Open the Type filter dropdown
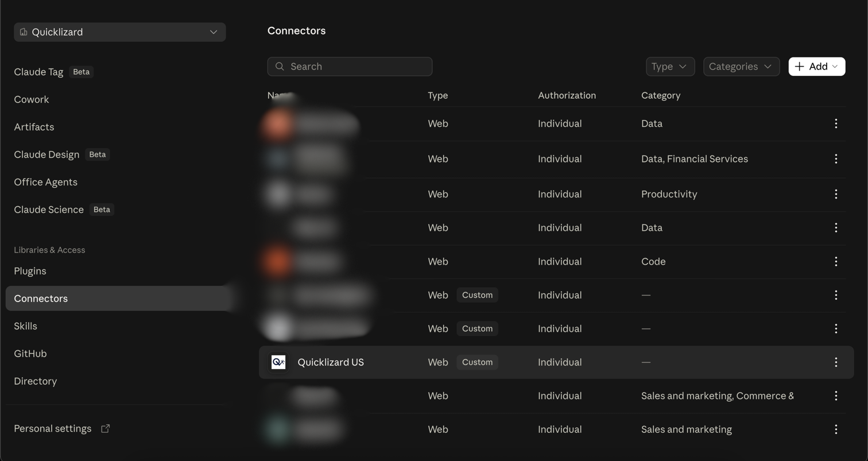This screenshot has height=461, width=868. (670, 67)
